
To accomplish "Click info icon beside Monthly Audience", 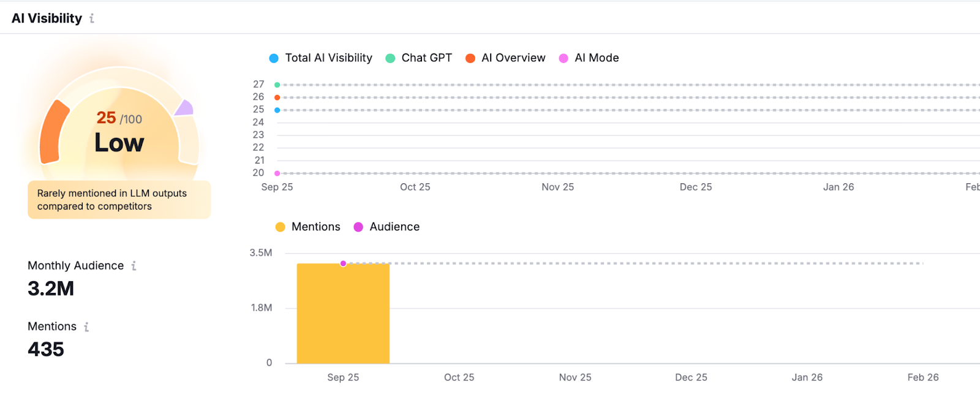I will pyautogui.click(x=134, y=266).
